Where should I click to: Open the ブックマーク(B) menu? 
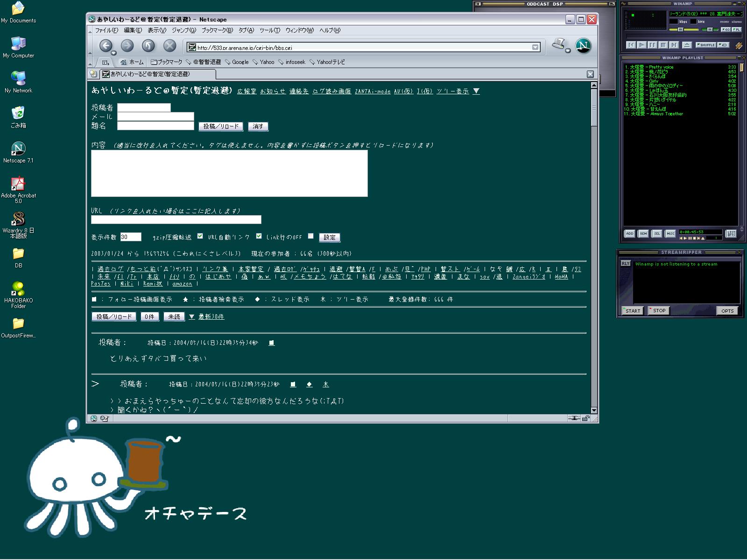217,30
